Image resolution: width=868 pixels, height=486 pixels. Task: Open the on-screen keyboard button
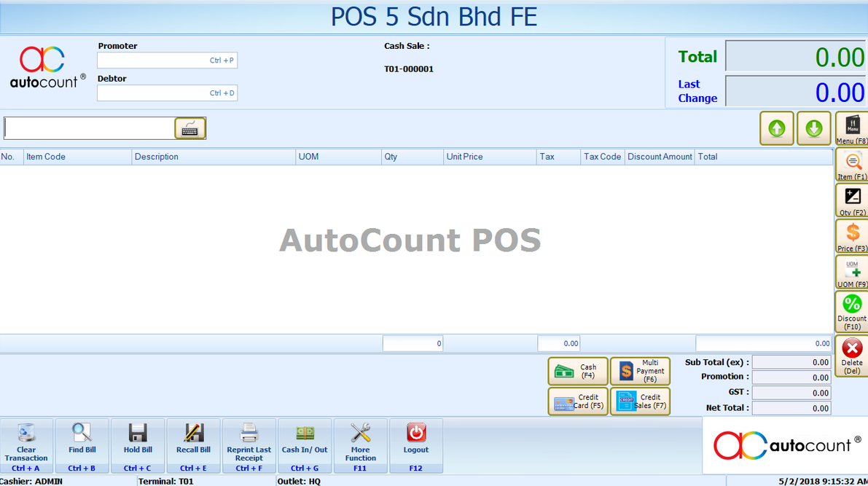[190, 128]
